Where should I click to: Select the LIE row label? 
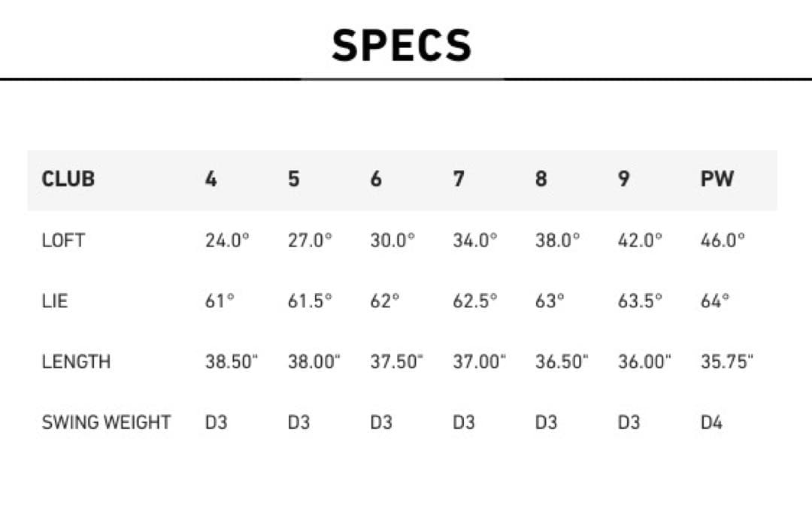(x=55, y=301)
